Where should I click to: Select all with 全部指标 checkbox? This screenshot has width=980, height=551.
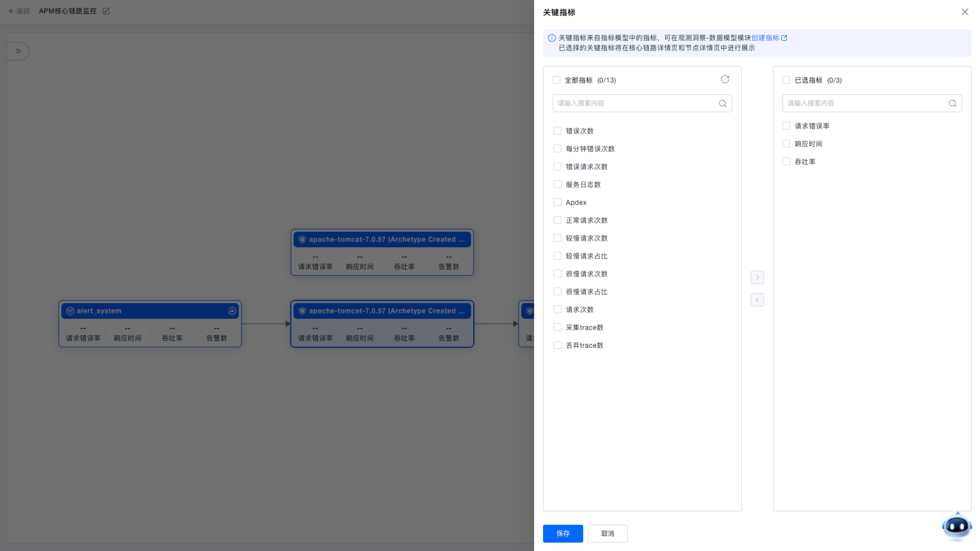(x=556, y=80)
